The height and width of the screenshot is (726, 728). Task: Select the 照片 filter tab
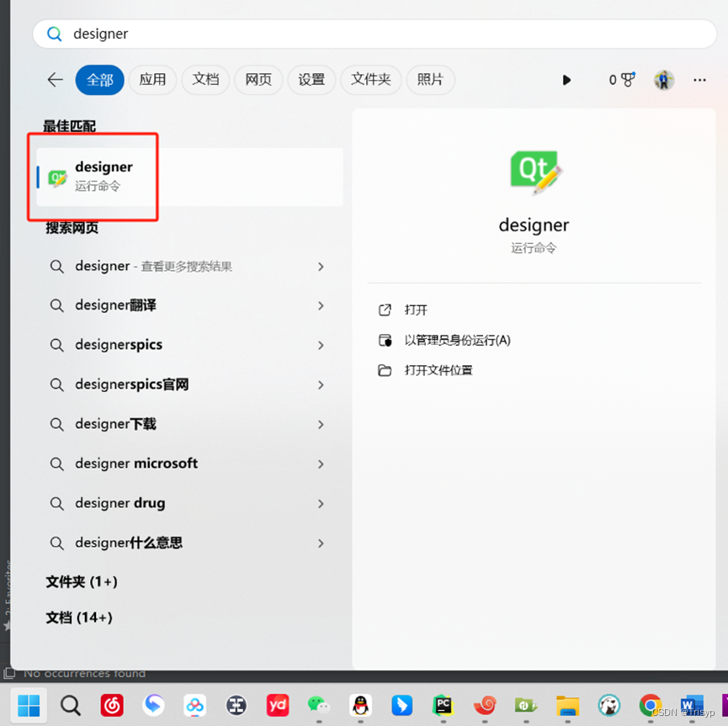coord(430,80)
